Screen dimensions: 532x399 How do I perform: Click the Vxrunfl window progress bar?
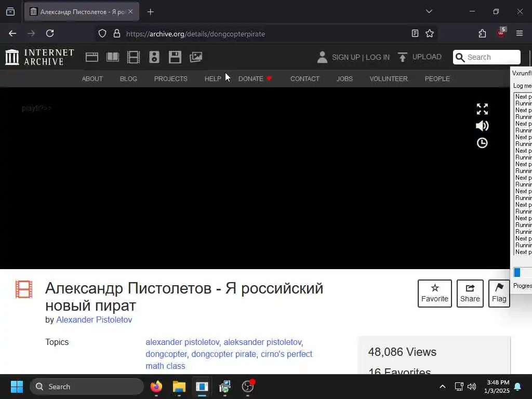522,272
